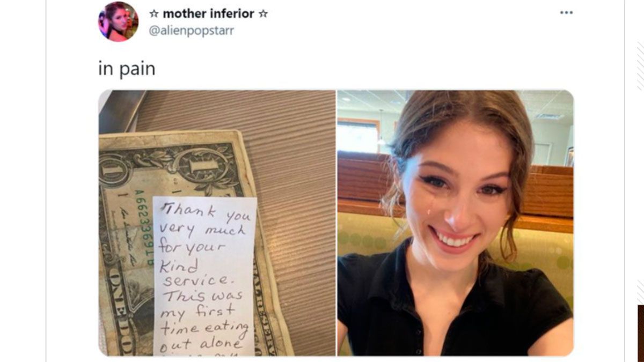
Task: Click the handwritten 'Thank you very much' note
Action: coord(204,276)
